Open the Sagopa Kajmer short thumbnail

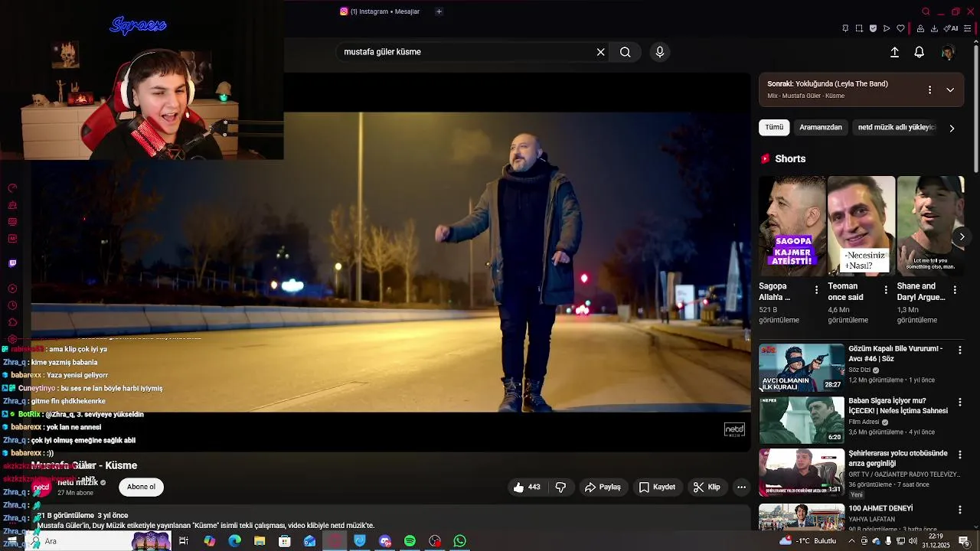click(792, 226)
